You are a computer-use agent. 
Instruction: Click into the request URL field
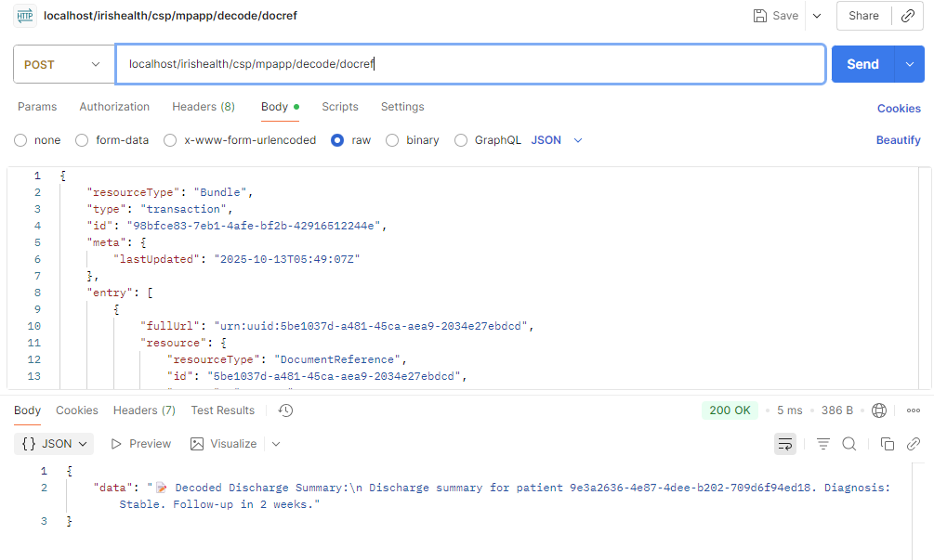coord(469,64)
